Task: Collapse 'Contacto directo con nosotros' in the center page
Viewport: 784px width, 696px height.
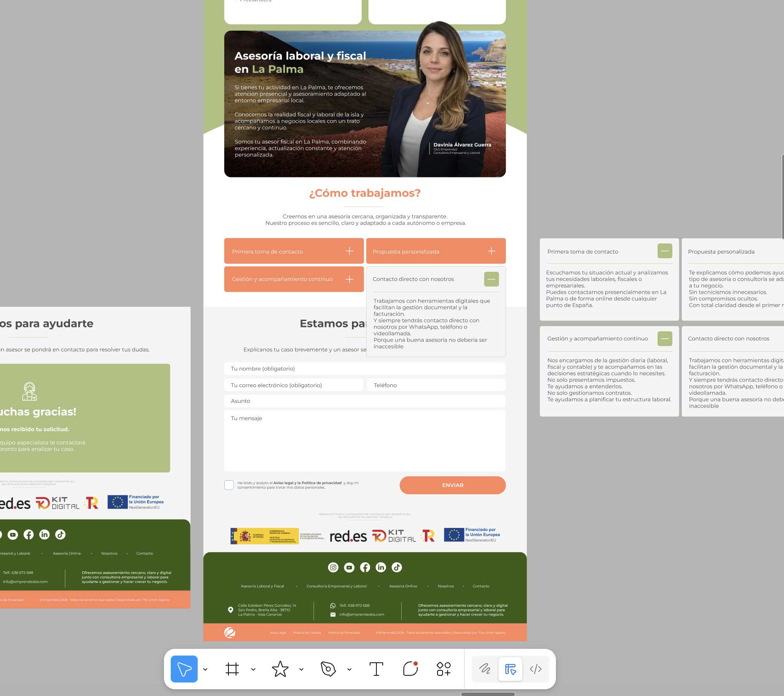Action: coord(491,279)
